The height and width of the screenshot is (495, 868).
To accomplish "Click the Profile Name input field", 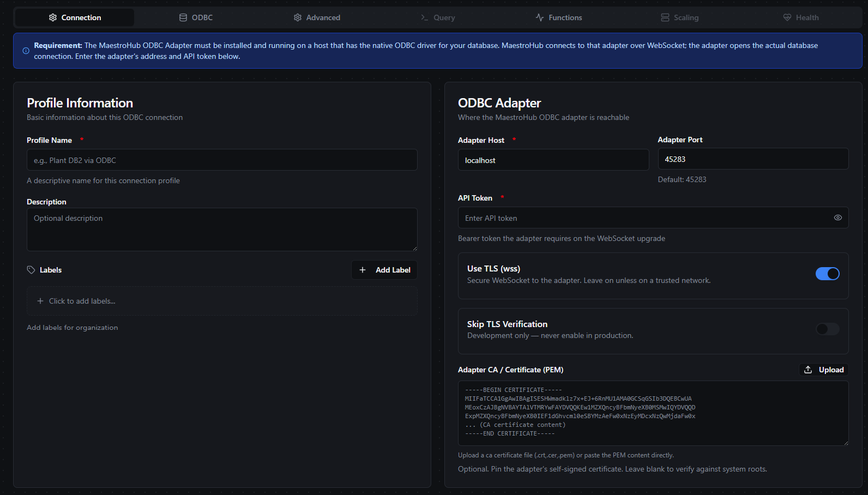I will point(222,160).
